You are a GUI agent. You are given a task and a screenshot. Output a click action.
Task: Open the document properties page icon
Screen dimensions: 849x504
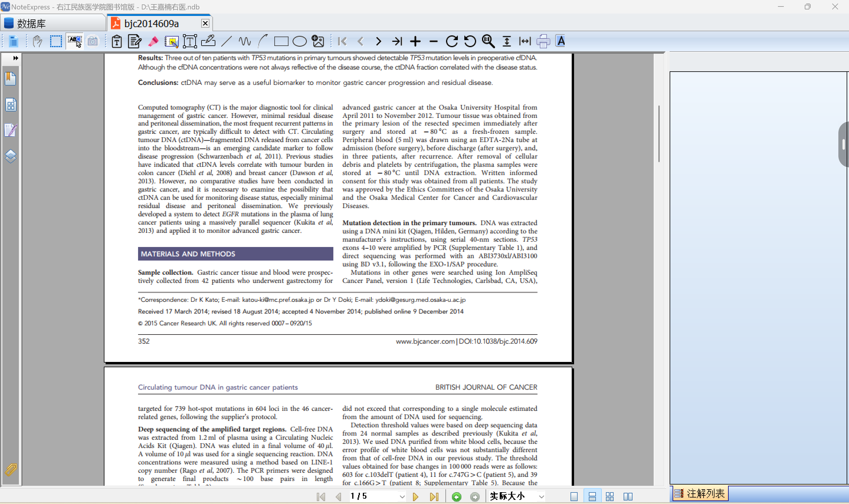[13, 42]
